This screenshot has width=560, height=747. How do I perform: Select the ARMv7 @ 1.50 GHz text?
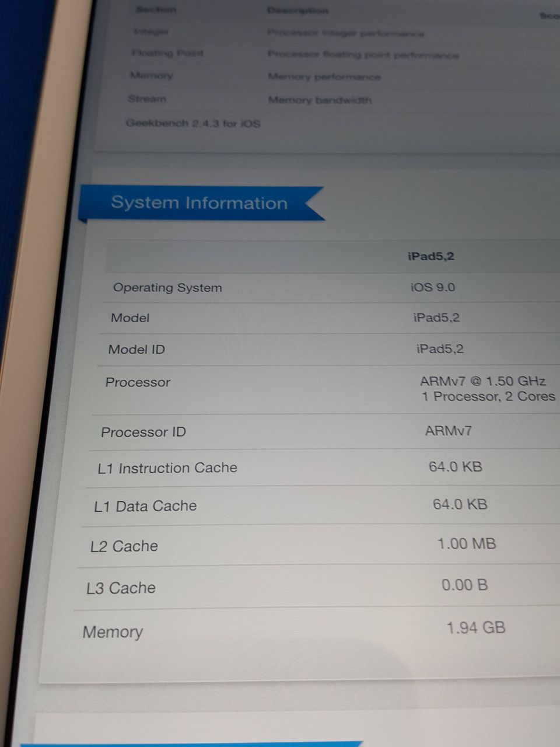click(x=482, y=381)
